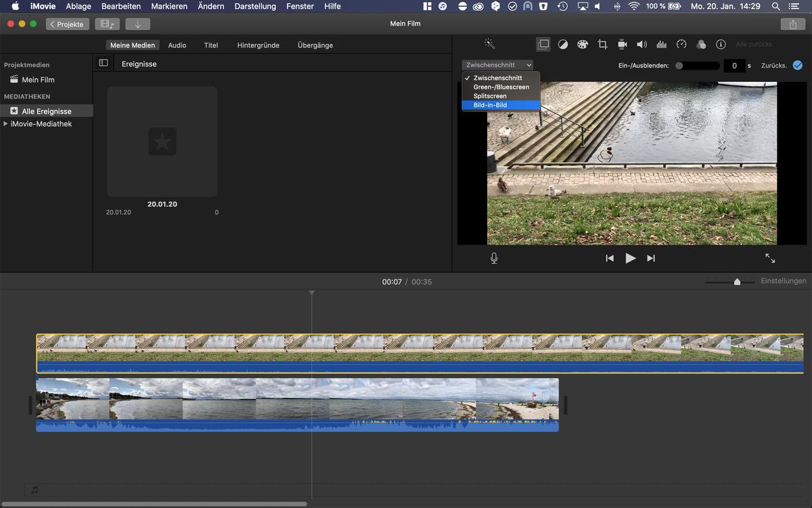Open the Ablage menu
This screenshot has height=508, width=812.
pyautogui.click(x=78, y=6)
